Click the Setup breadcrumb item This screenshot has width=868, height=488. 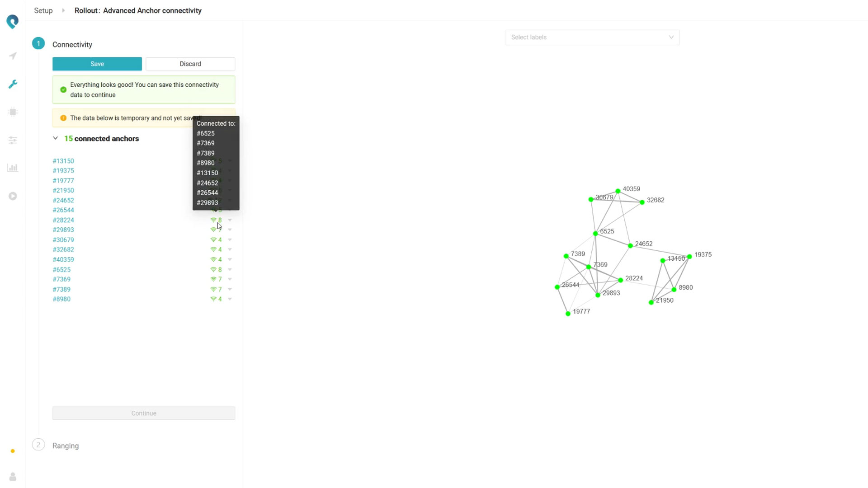coord(43,10)
